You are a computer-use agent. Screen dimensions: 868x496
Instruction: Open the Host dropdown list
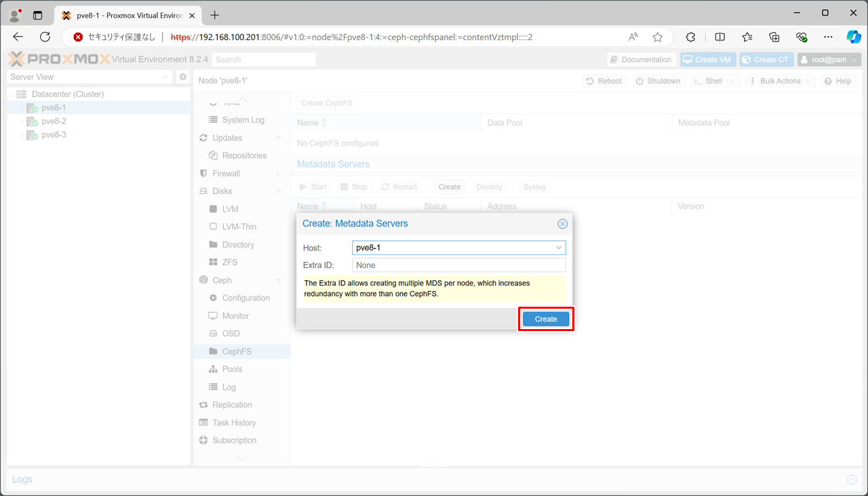[x=559, y=248]
